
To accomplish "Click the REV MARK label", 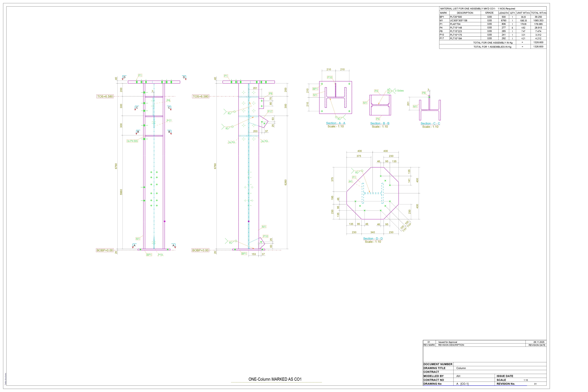I will (x=429, y=345).
